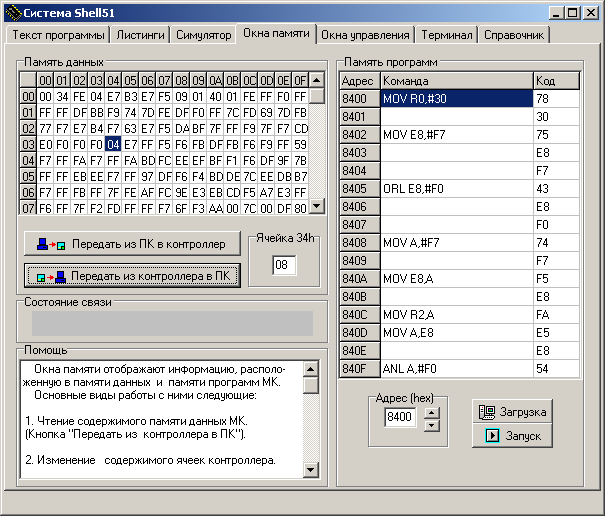Select the MOV A,E8 command cell
Viewport: 606px width, 517px height.
coord(457,333)
